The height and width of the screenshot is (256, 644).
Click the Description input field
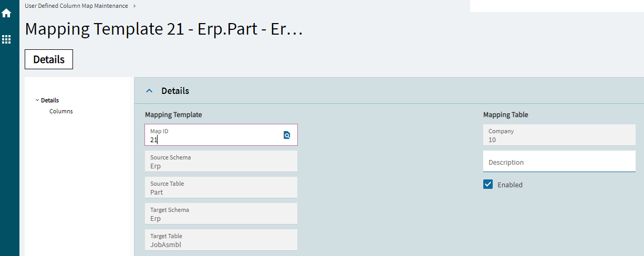click(x=559, y=162)
